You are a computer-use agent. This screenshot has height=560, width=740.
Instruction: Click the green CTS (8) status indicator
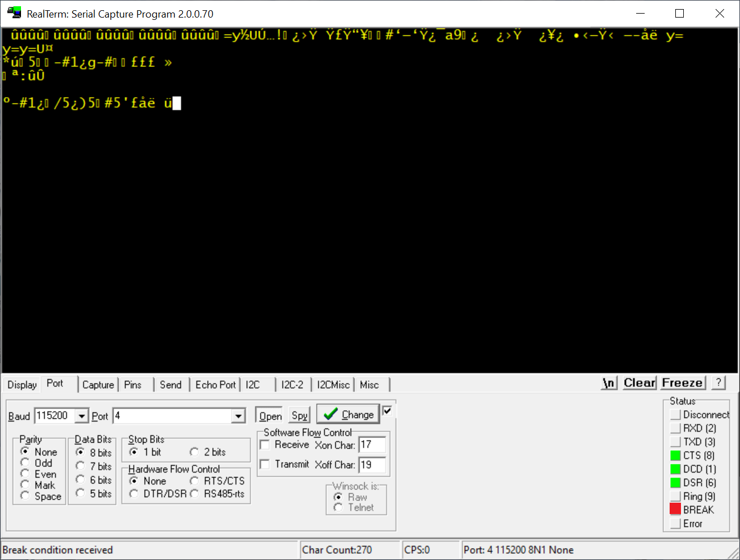pyautogui.click(x=675, y=456)
